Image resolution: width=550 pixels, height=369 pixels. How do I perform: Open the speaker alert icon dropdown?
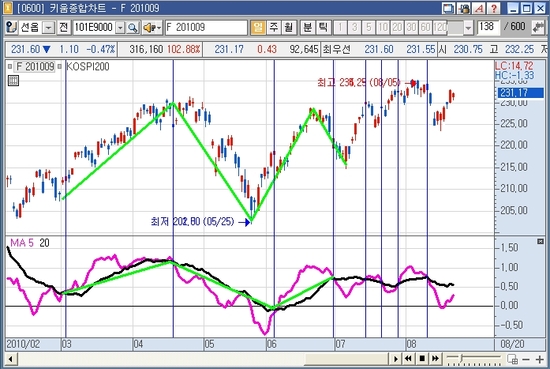[x=152, y=27]
